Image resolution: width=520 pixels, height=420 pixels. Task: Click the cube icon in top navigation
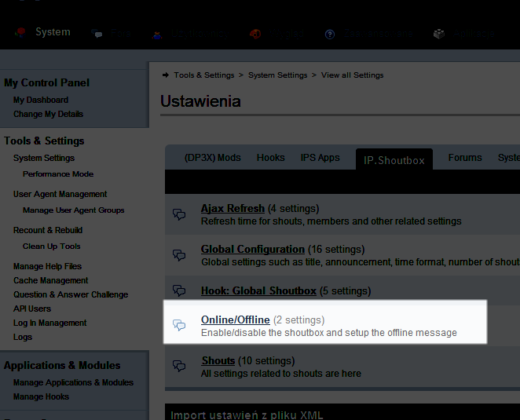click(439, 34)
